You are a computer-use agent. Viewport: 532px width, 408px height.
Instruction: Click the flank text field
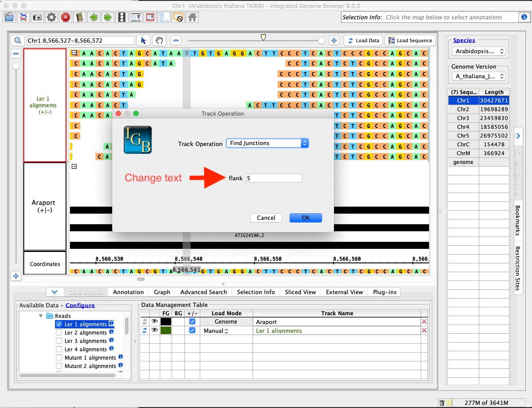(x=274, y=178)
